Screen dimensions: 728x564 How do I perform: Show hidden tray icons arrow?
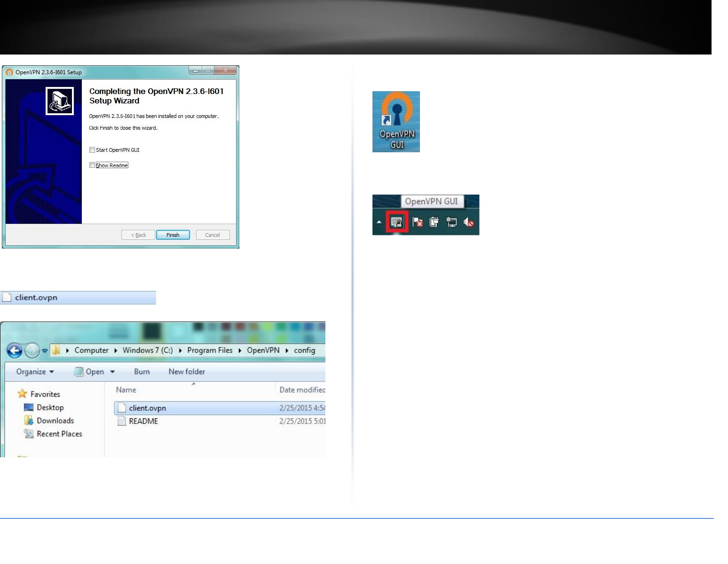tap(379, 222)
